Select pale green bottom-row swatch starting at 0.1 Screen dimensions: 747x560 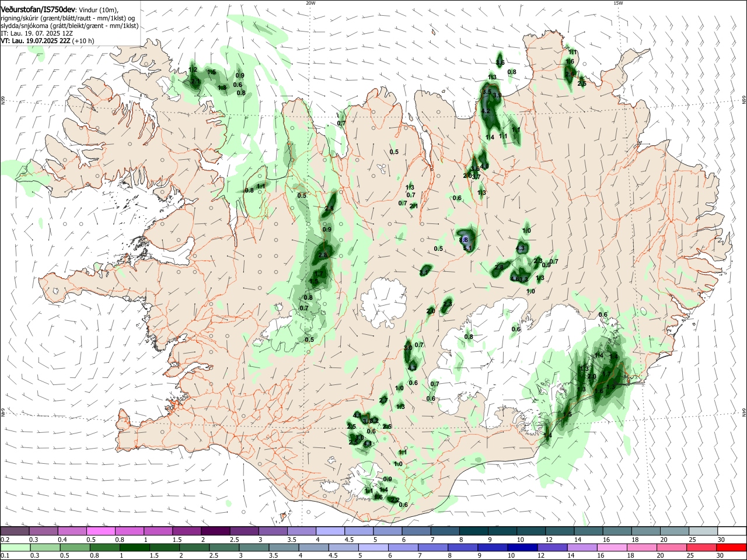[x=15, y=547]
